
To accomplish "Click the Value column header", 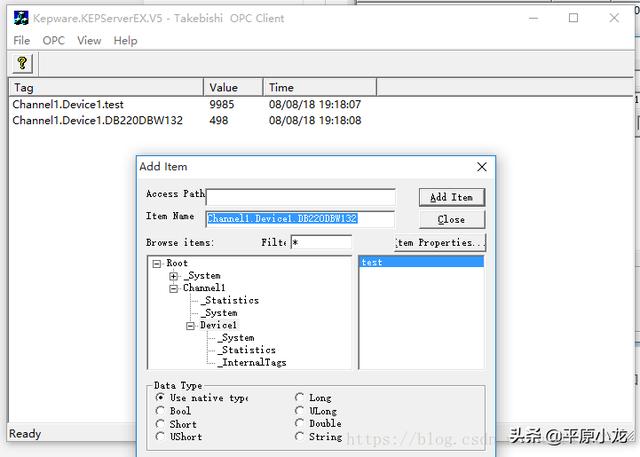I will tap(233, 87).
